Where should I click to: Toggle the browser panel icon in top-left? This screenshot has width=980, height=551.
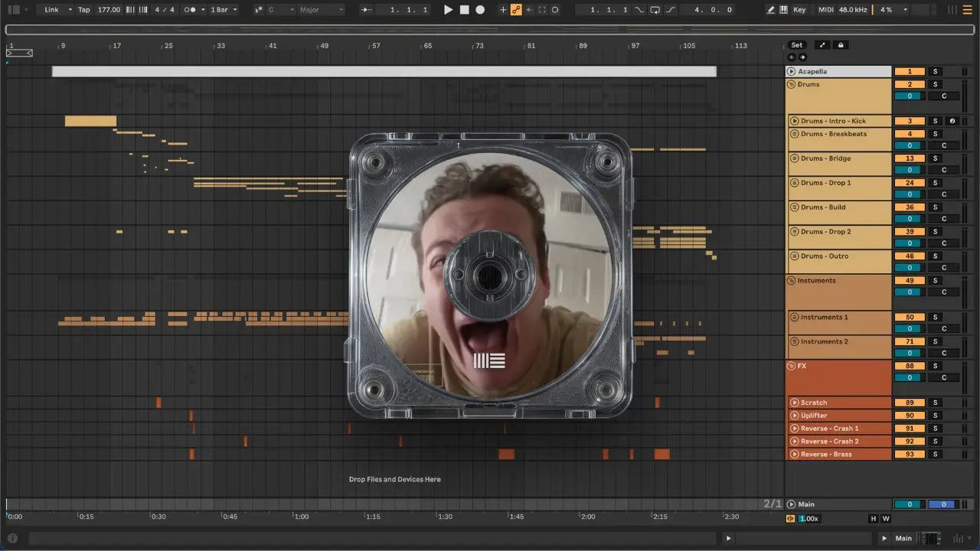coord(13,10)
